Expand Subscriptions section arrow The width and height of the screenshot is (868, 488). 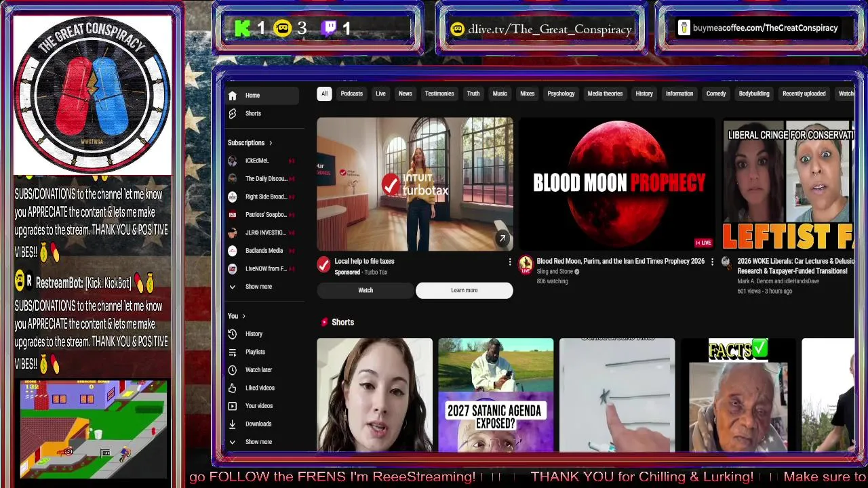point(271,143)
